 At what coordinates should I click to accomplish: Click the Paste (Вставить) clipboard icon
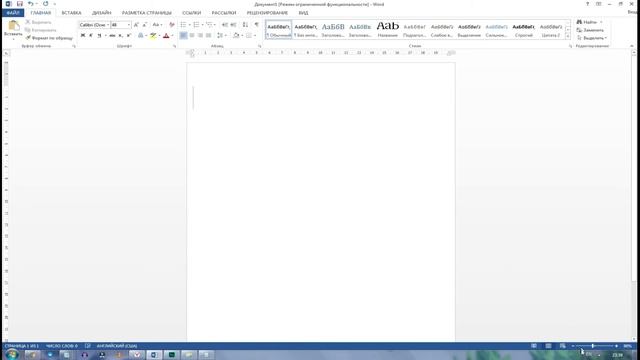[13, 26]
